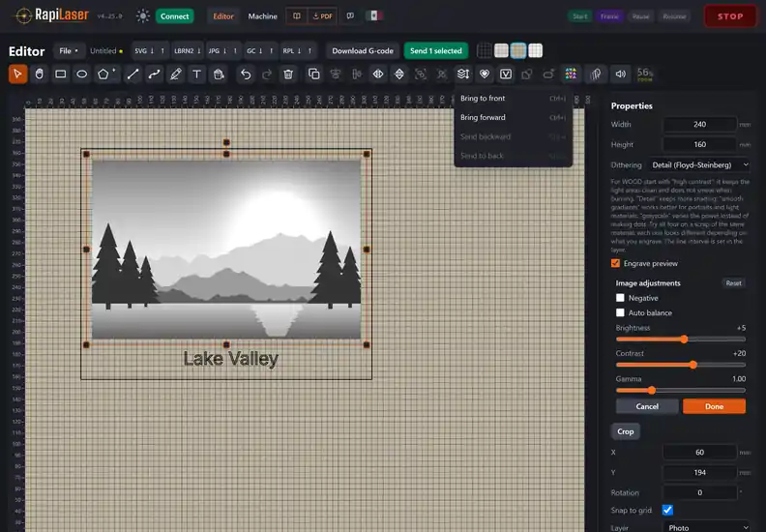Click Download G-code
The width and height of the screenshot is (766, 532).
[x=363, y=51]
